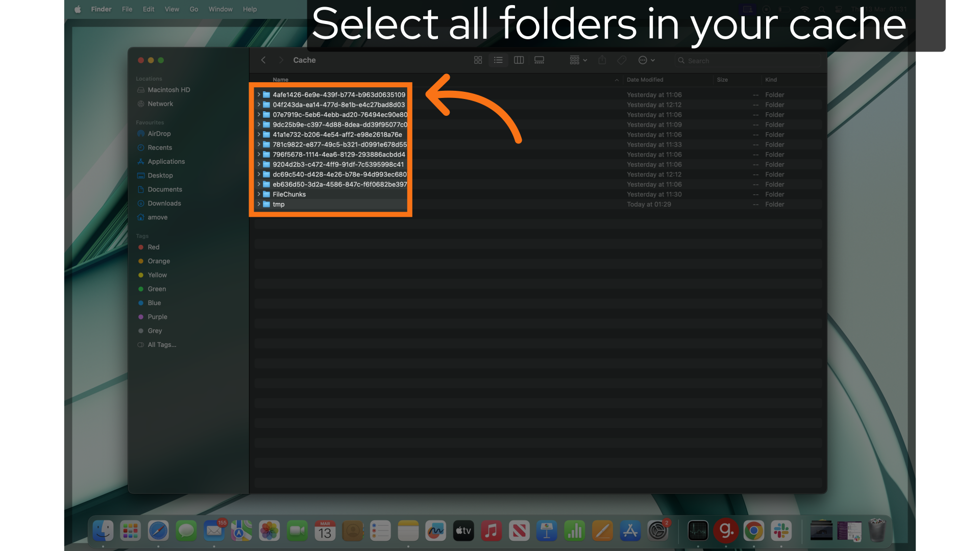
Task: Open Safari from the Dock
Action: [x=158, y=531]
